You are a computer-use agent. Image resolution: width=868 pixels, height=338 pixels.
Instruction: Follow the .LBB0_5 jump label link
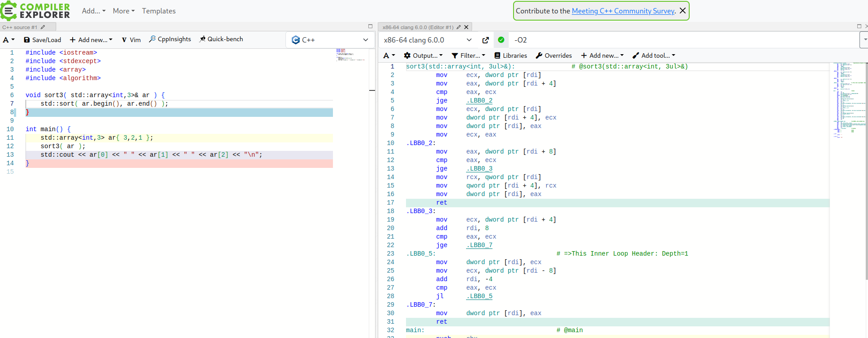(479, 296)
